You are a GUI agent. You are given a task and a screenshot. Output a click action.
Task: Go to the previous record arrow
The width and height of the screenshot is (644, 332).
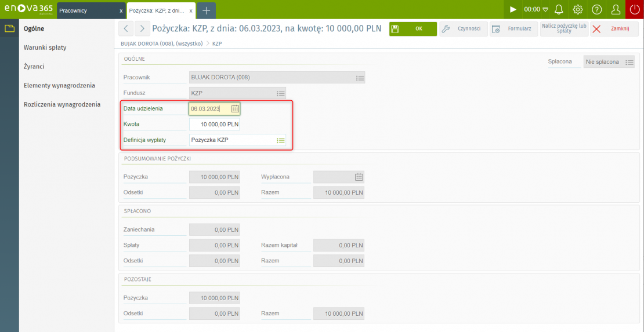[x=126, y=28]
